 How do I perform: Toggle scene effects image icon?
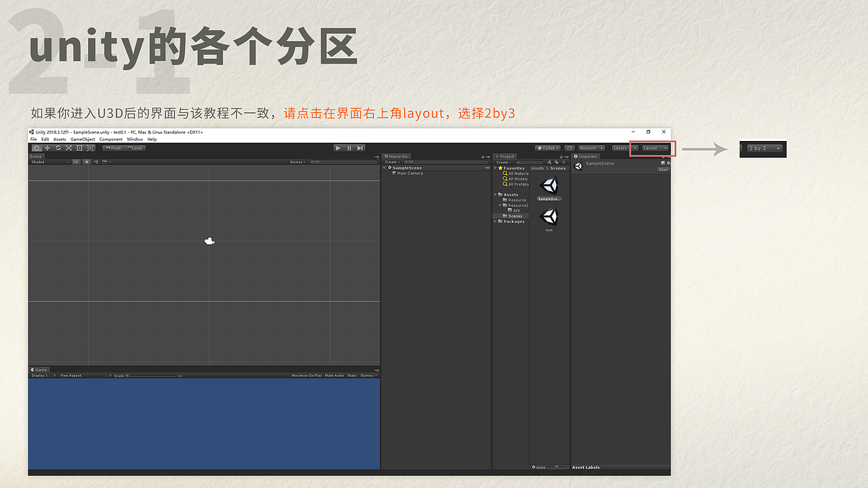[104, 162]
